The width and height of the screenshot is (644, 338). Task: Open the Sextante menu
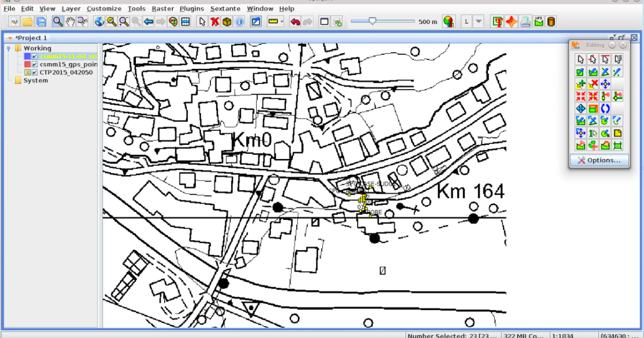(x=225, y=8)
